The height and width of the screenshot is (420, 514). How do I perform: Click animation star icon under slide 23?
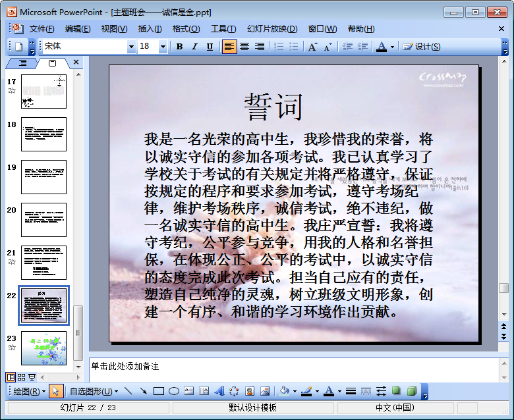coord(12,348)
